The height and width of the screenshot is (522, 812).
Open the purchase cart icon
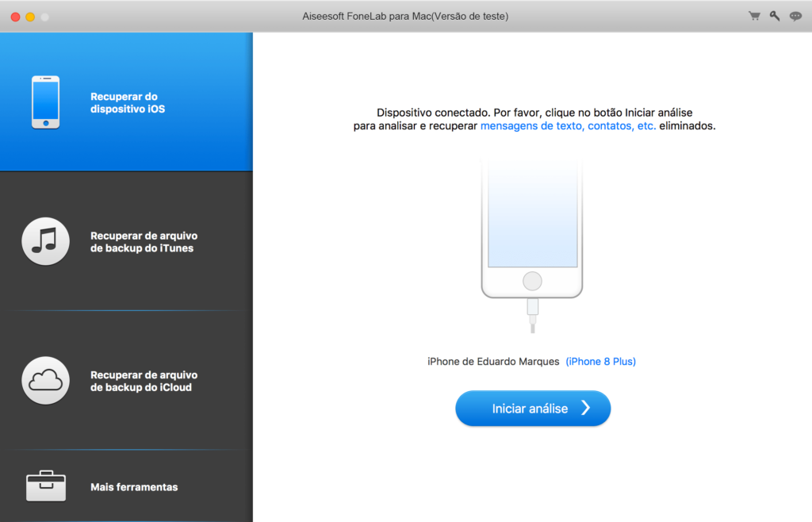click(x=754, y=16)
